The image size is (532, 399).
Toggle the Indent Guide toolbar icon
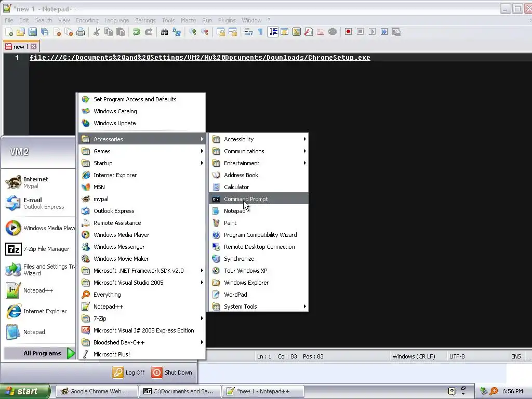click(273, 32)
